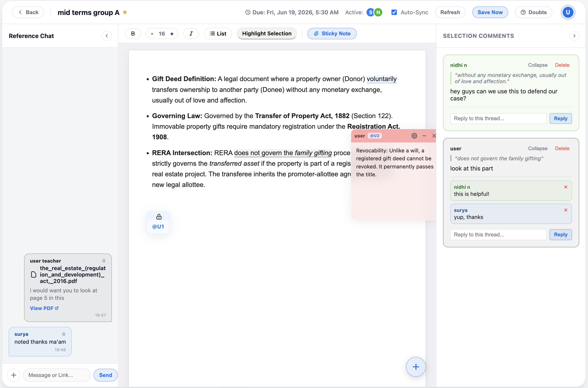Click the Message or Link input
The image size is (588, 388).
pyautogui.click(x=57, y=375)
